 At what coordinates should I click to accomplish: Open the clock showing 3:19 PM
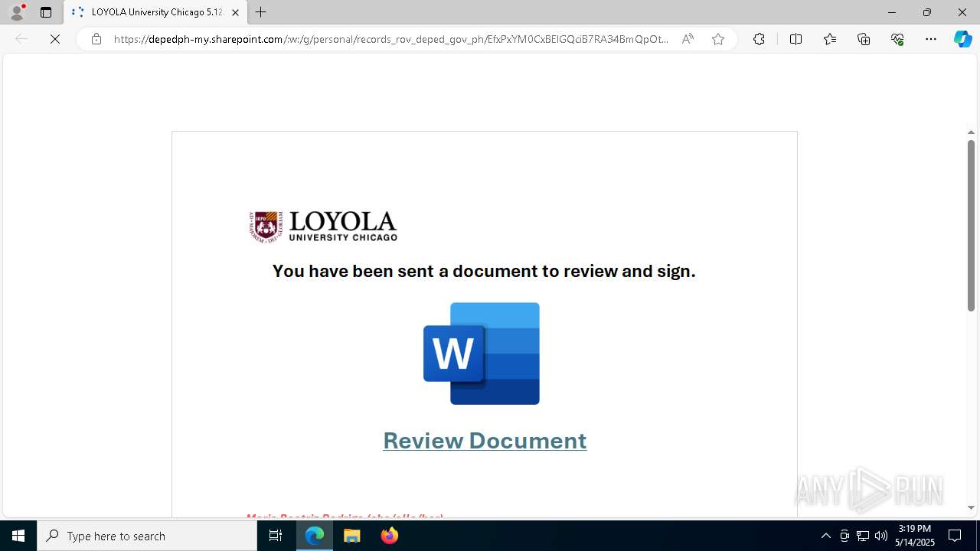(x=915, y=536)
